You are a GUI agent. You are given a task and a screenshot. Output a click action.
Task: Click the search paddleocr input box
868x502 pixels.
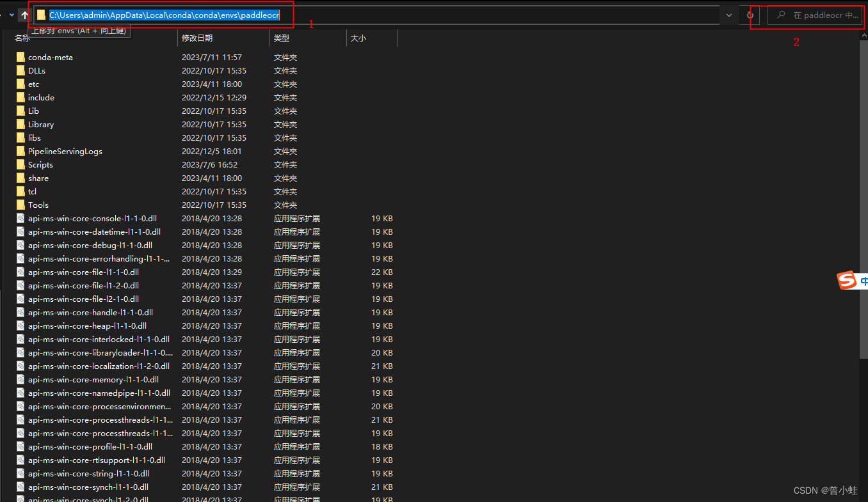click(x=816, y=15)
